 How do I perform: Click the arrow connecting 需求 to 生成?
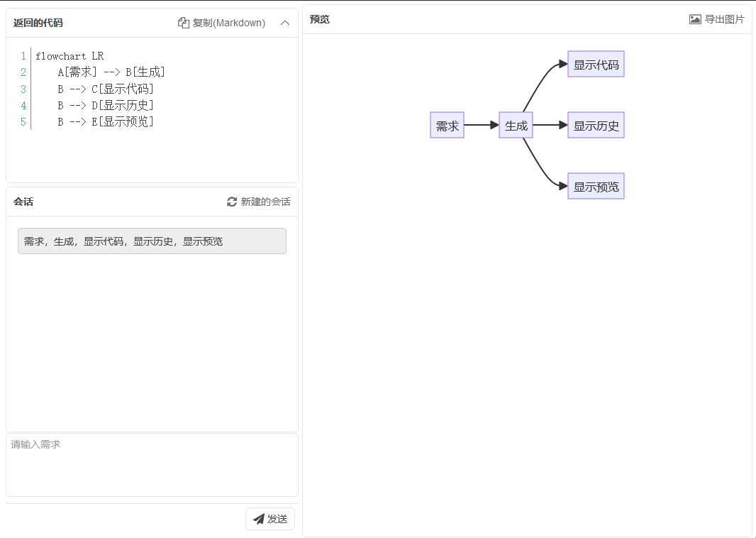481,125
